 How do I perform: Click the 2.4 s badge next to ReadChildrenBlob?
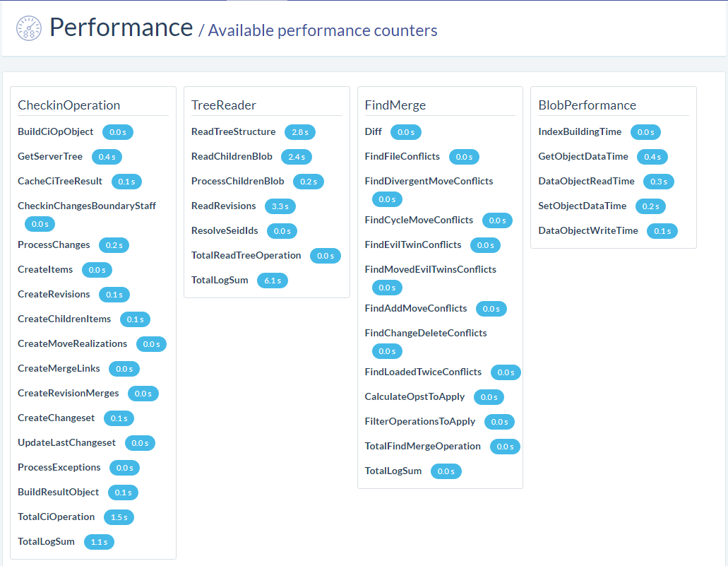point(297,157)
